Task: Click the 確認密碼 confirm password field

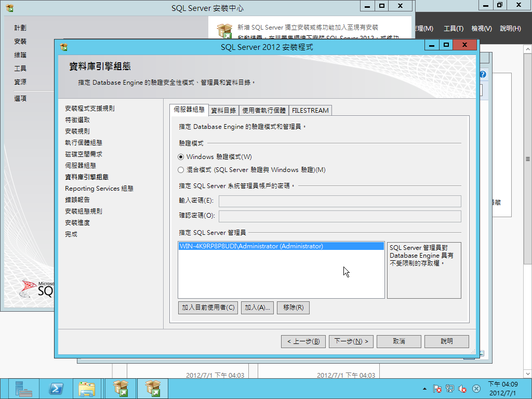Action: pos(340,216)
